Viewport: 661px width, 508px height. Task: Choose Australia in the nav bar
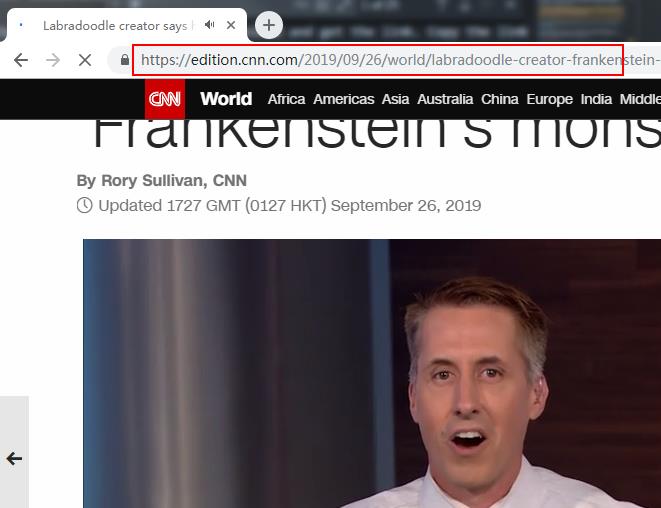point(445,99)
